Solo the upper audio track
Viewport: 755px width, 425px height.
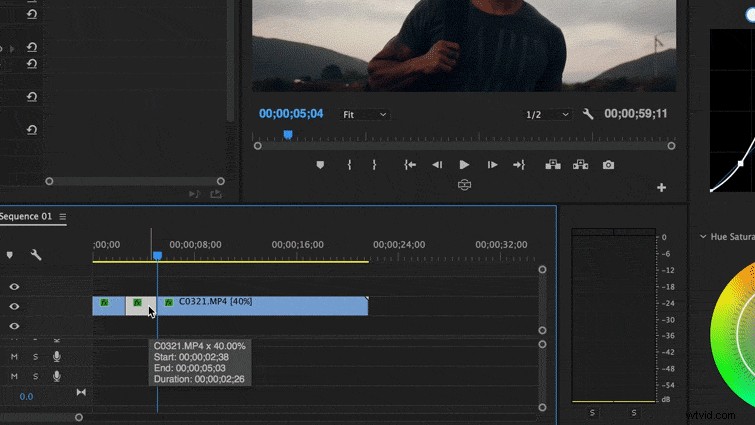[x=35, y=357]
